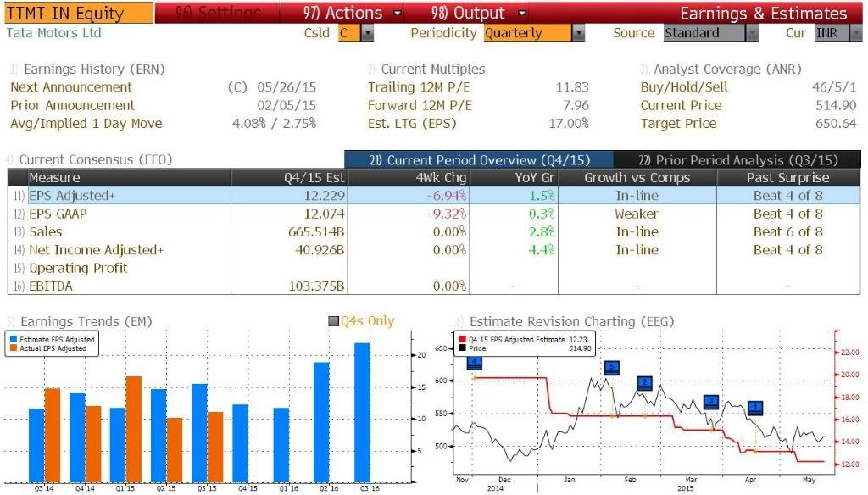Click the Growth vs Comps column header

click(x=637, y=178)
